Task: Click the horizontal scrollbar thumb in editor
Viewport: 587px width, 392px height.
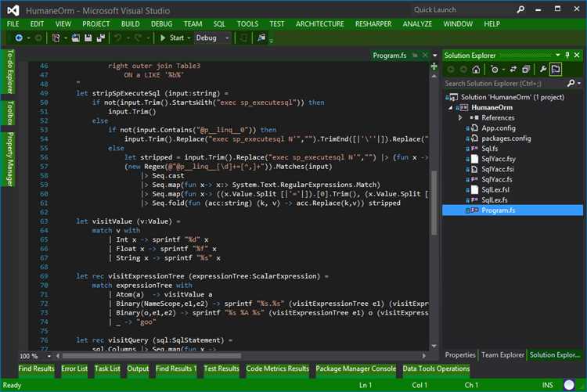Action: pos(152,356)
